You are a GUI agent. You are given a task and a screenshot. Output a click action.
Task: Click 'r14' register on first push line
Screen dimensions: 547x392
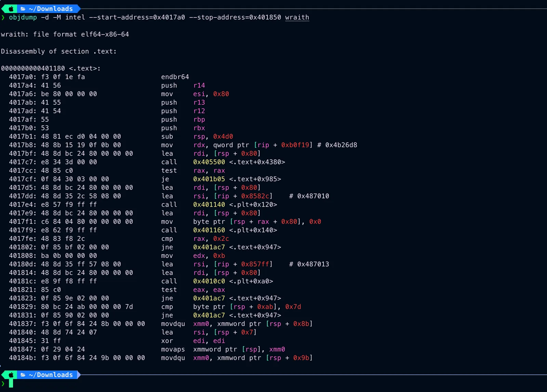click(x=199, y=86)
